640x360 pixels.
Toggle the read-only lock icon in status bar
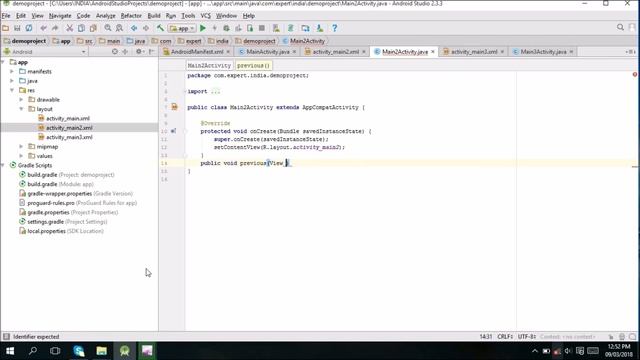(x=611, y=337)
